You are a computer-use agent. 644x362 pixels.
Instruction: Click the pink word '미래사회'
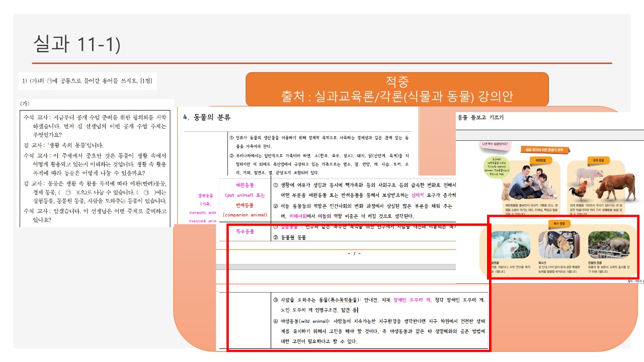(x=298, y=216)
